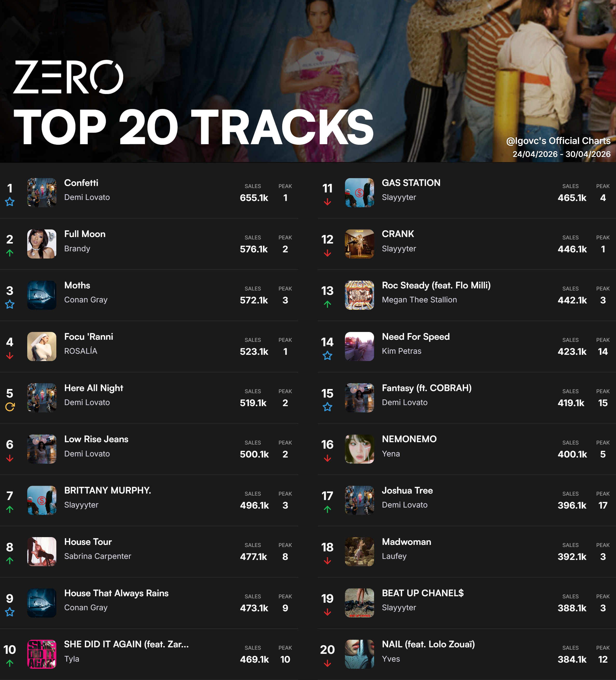The width and height of the screenshot is (616, 680).
Task: Click the @lgovc's Official Charts credit
Action: coord(558,141)
